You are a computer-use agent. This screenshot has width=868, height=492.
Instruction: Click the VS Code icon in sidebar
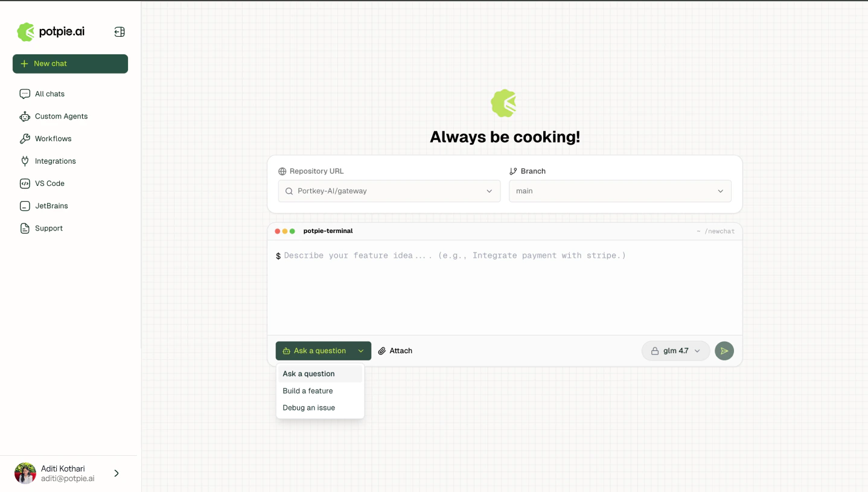25,184
